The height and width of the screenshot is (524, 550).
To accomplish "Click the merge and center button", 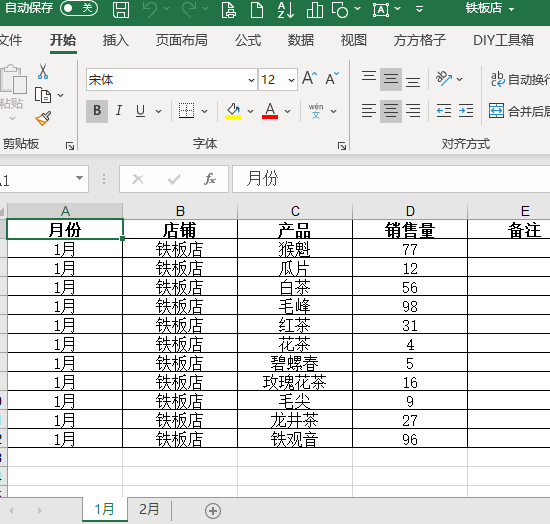I will tap(520, 111).
